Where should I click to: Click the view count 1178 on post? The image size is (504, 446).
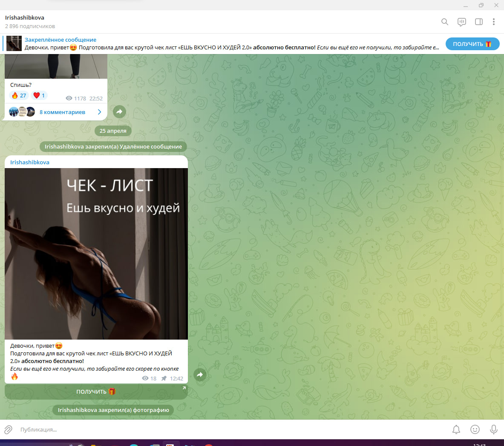(x=76, y=99)
